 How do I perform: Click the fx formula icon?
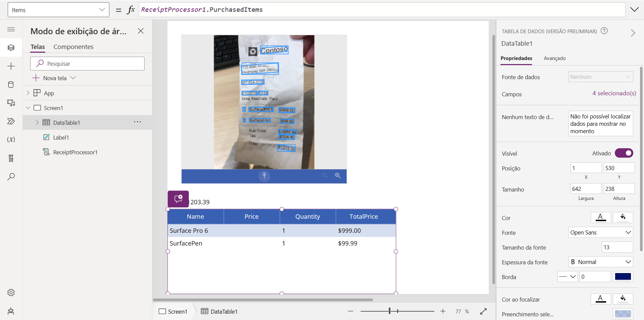[x=131, y=10]
